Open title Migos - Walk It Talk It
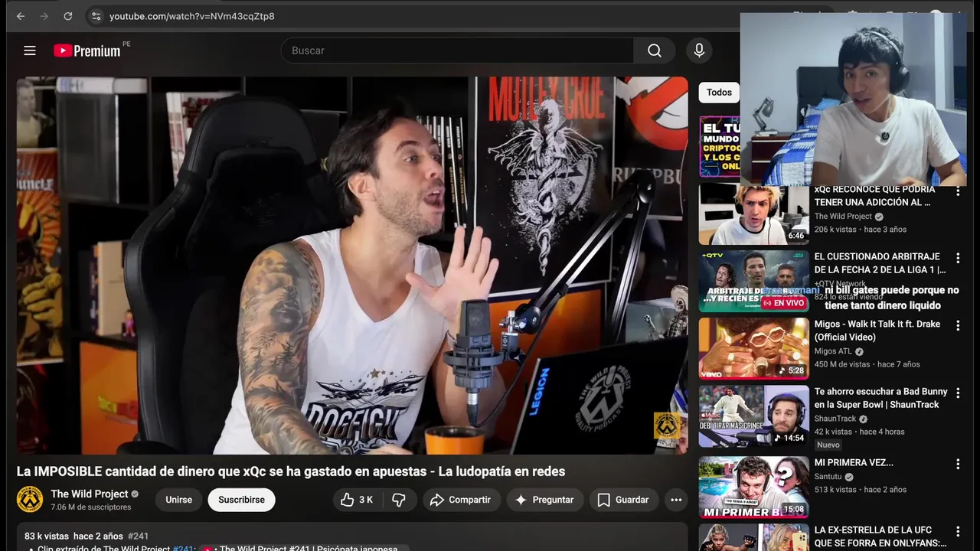The width and height of the screenshot is (980, 551). (877, 331)
